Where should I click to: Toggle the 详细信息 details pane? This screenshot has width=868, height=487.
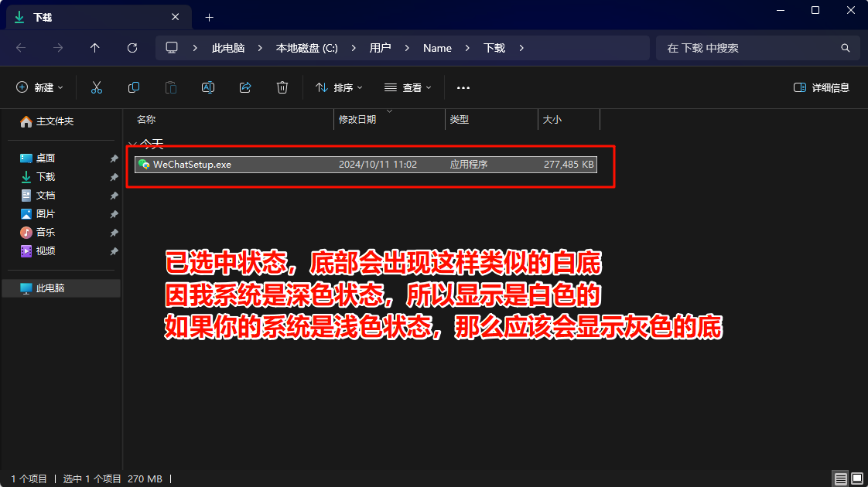pyautogui.click(x=822, y=88)
